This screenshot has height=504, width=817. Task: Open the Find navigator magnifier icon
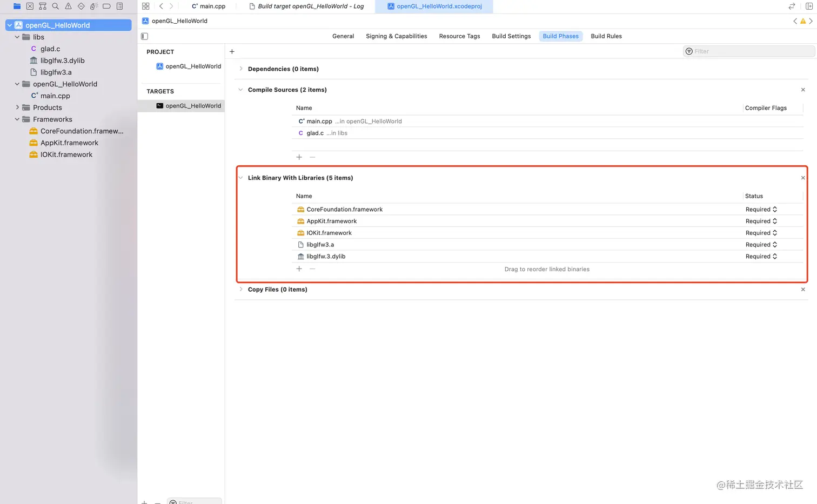(55, 6)
